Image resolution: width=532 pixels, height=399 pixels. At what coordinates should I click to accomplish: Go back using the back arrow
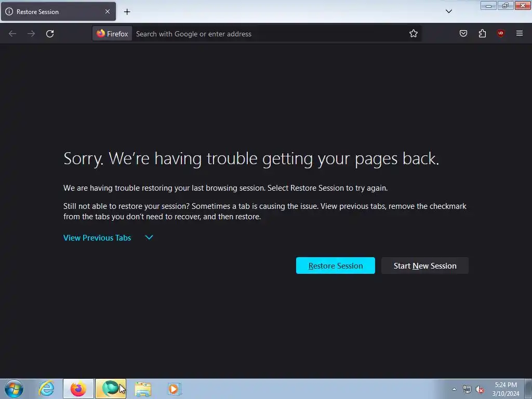(x=12, y=34)
